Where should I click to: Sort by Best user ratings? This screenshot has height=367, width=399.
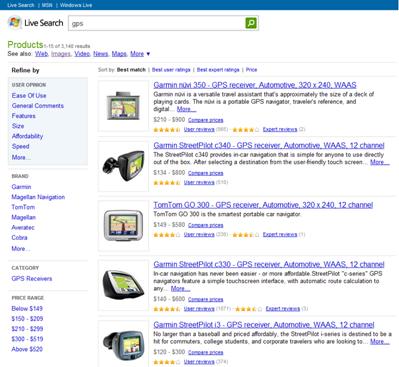pos(171,70)
